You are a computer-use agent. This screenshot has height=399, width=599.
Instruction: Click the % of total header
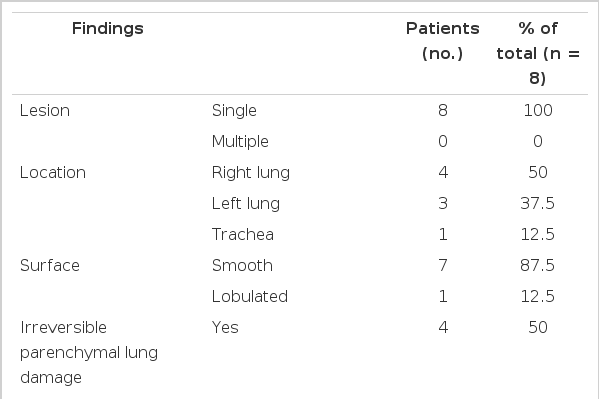[538, 53]
